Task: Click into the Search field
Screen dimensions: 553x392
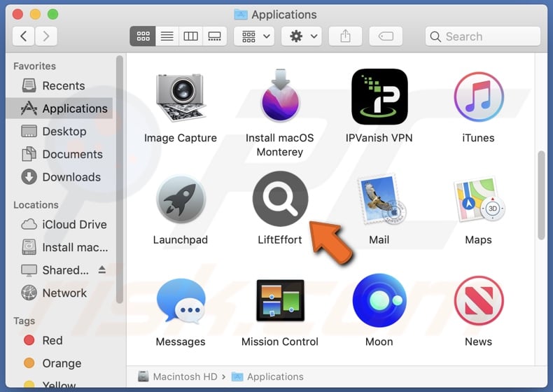Action: 483,36
